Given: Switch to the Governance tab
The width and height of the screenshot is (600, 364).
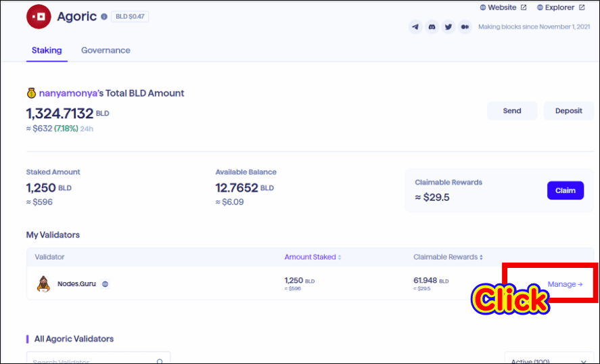Looking at the screenshot, I should [106, 51].
